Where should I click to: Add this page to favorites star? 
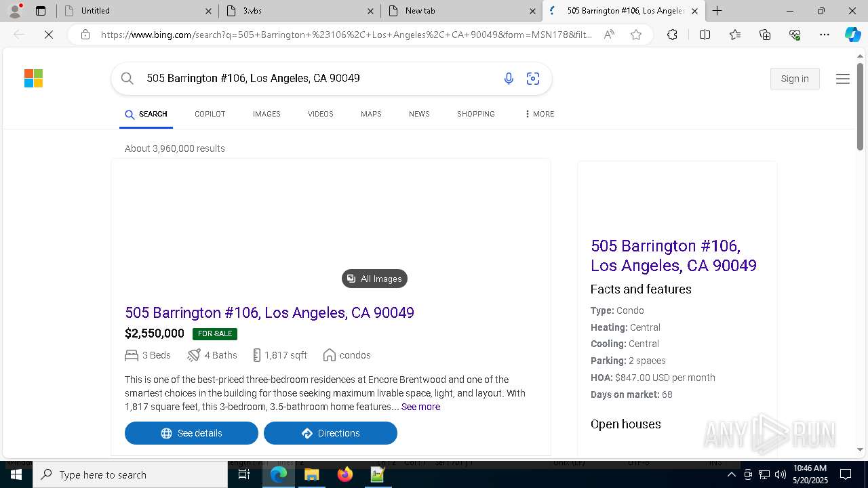(x=636, y=35)
